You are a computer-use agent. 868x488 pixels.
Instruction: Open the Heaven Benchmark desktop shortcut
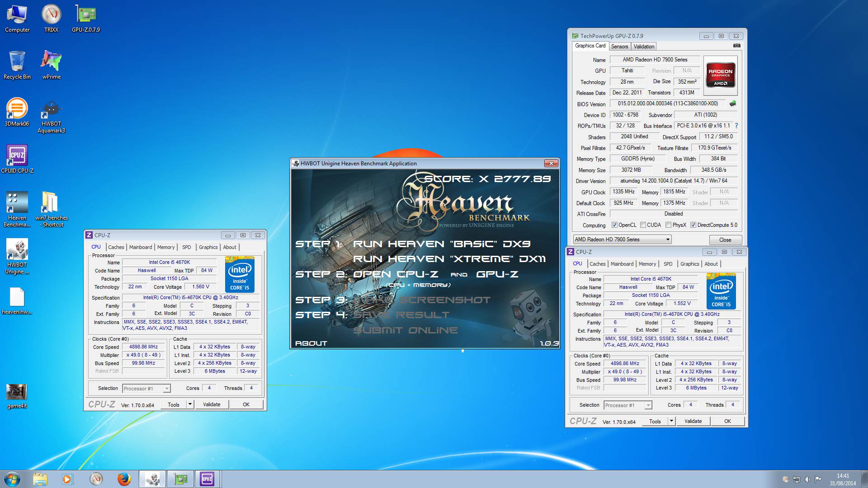tap(17, 209)
